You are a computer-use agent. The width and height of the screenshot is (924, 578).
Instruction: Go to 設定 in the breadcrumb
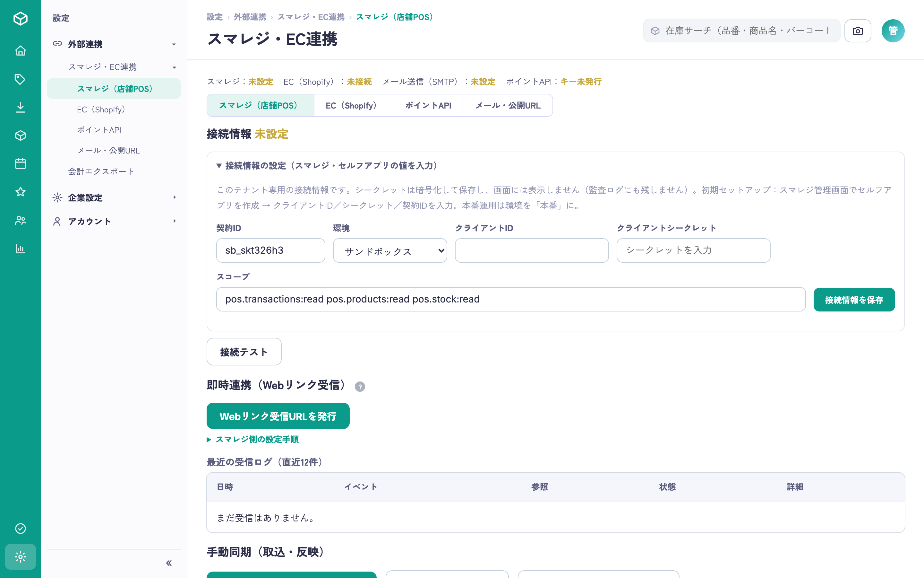point(215,17)
